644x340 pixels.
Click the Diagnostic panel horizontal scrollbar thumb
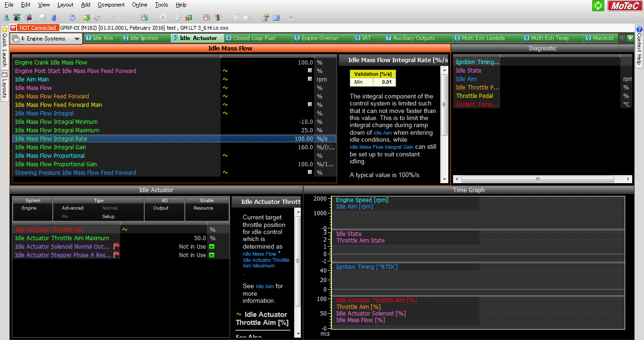tap(537, 179)
